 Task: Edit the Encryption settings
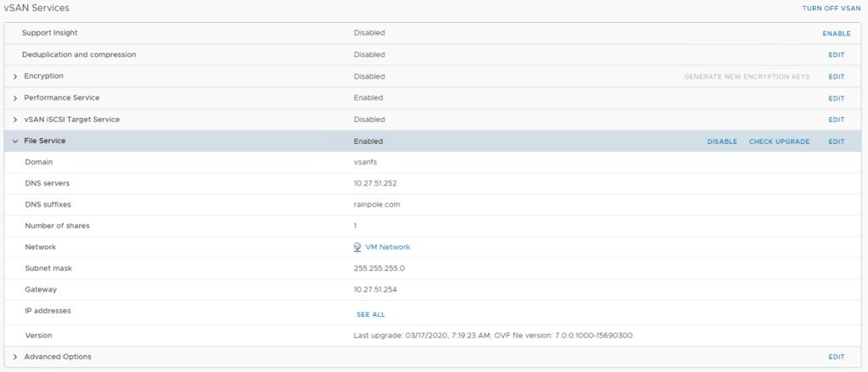pos(836,76)
